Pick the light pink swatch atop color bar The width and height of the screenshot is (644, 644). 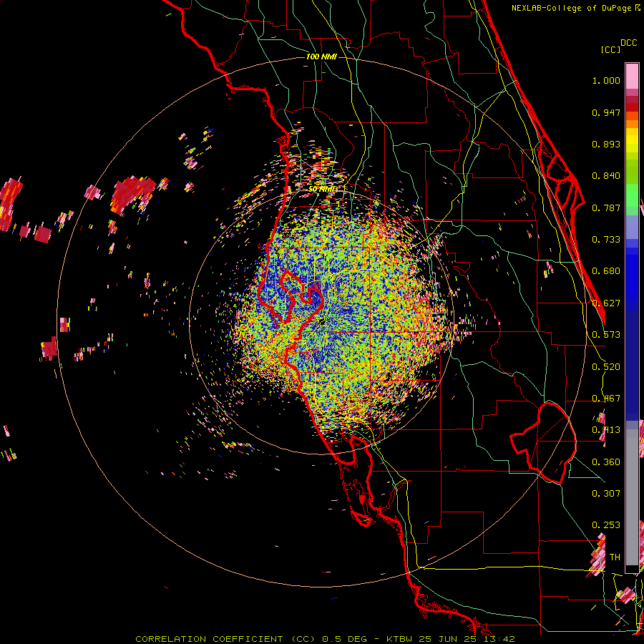point(632,76)
